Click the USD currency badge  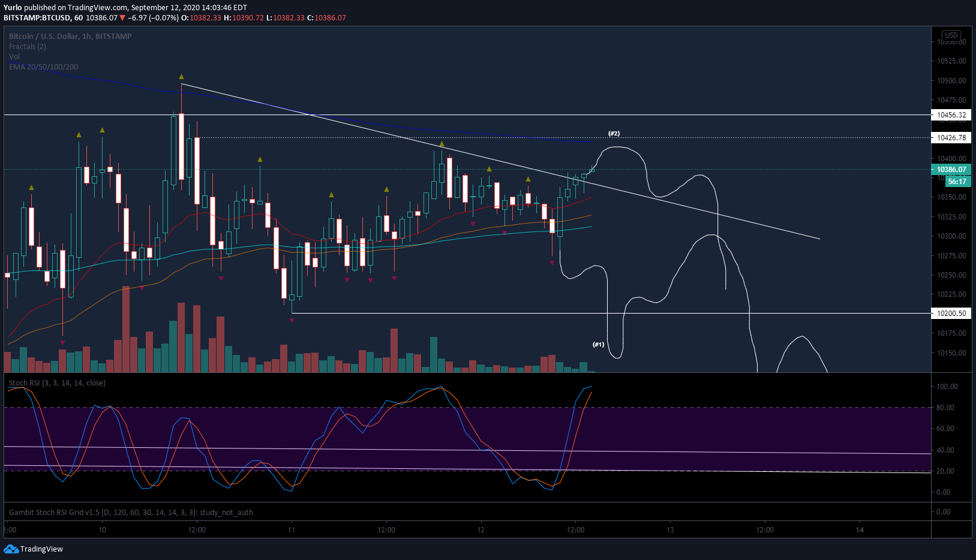tap(951, 35)
